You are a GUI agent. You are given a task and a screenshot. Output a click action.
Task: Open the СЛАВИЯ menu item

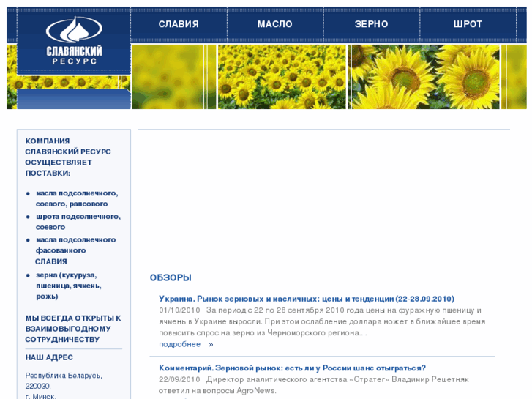coord(179,24)
